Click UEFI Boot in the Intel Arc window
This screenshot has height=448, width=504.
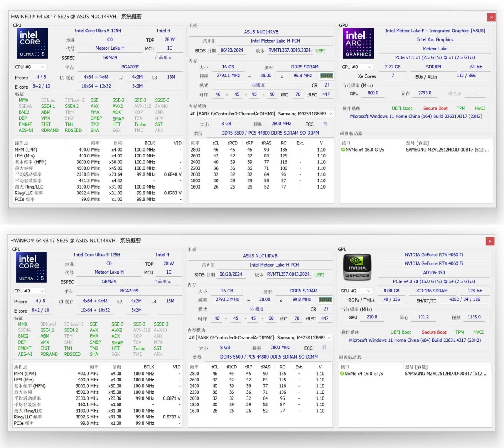[x=402, y=108]
